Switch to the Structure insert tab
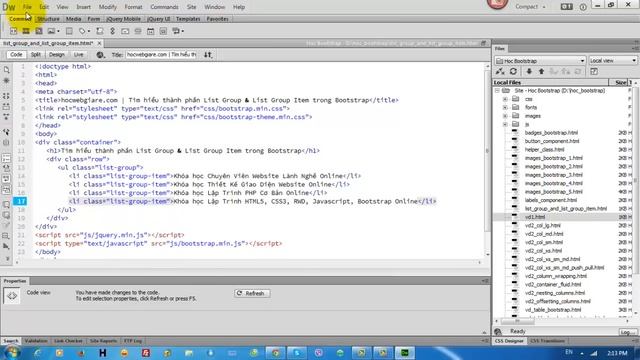The height and width of the screenshot is (360, 640). [x=48, y=19]
